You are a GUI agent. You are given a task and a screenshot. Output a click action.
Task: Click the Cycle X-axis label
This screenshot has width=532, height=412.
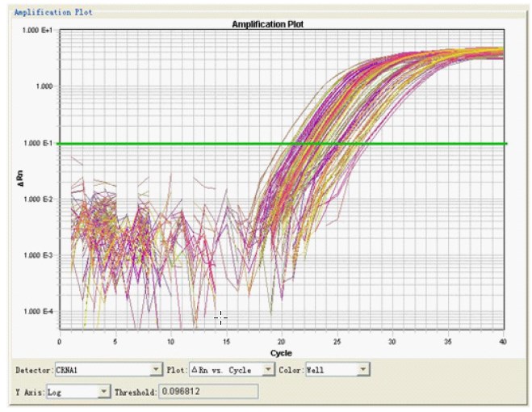[x=281, y=353]
